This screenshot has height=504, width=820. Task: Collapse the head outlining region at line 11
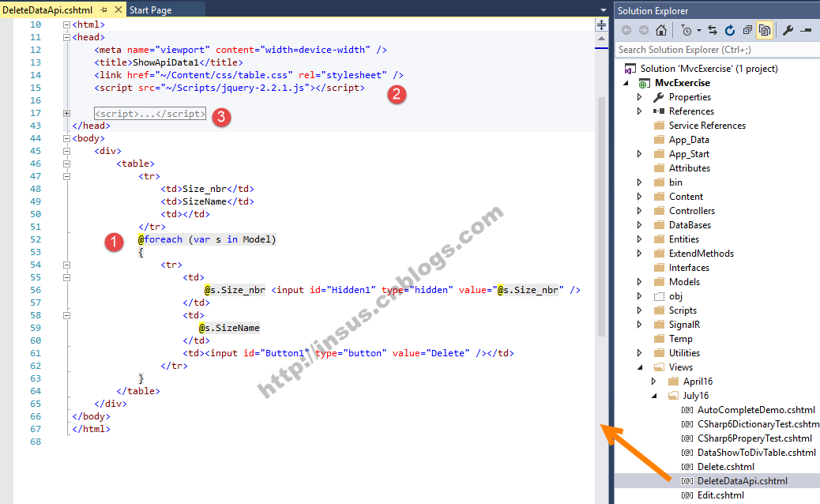click(x=66, y=37)
